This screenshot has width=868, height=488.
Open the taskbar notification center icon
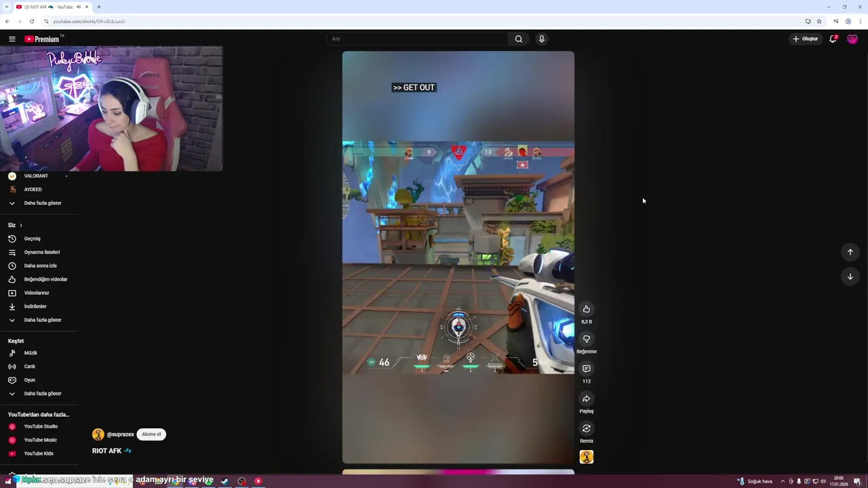857,481
